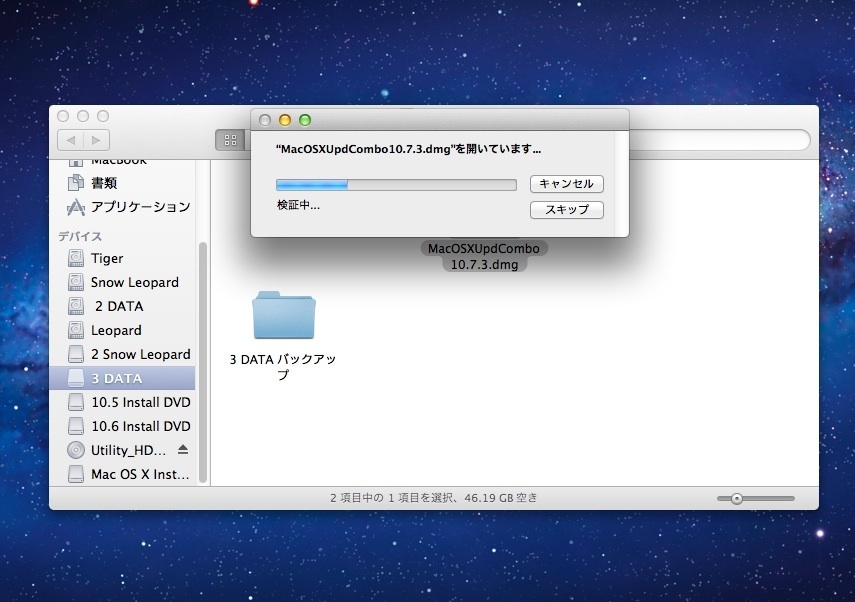Zoom the disk image dialog with green button
This screenshot has height=602, width=855.
[305, 120]
